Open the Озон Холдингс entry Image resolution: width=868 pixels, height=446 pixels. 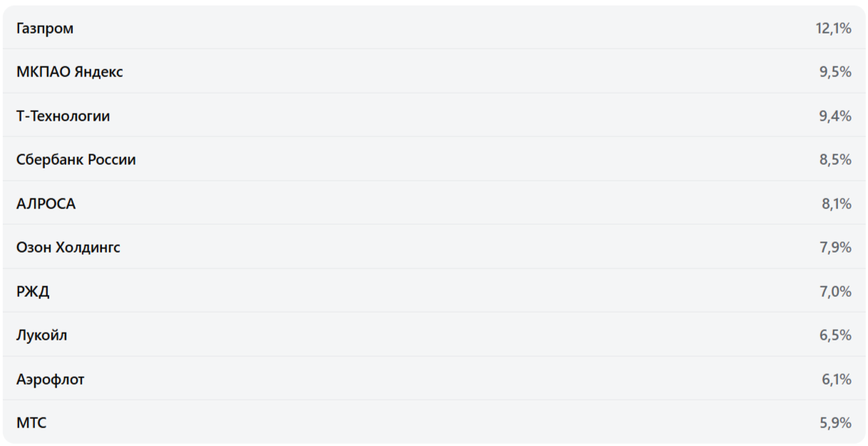[x=68, y=248]
